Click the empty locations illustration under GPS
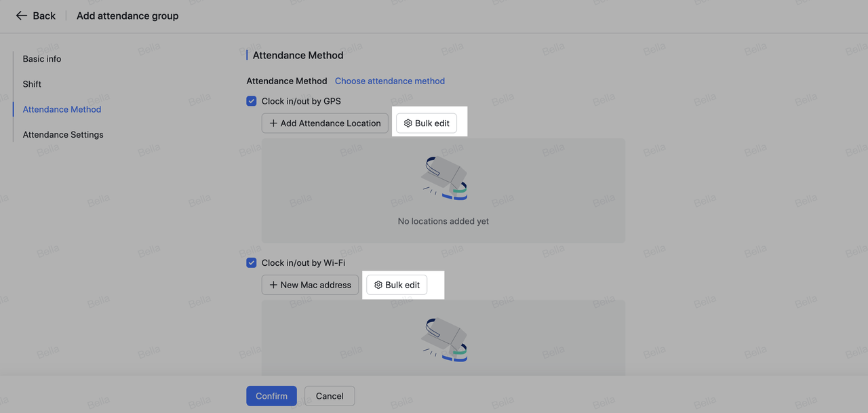Screen dimensions: 868x413 click(x=443, y=178)
